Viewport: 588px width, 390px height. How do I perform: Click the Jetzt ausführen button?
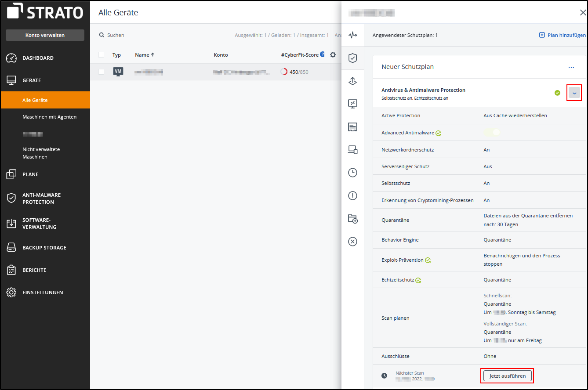click(507, 376)
